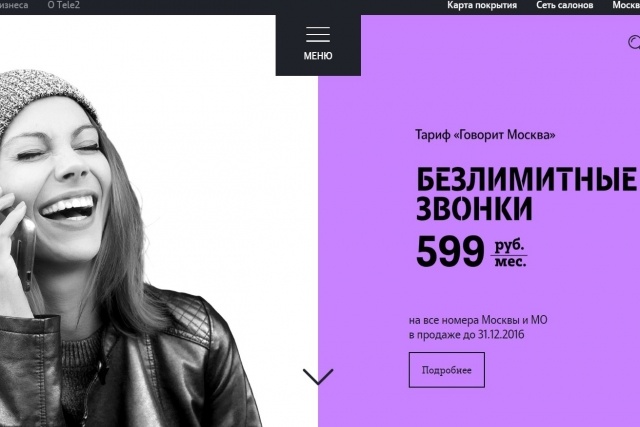640x427 pixels.
Task: Click the БЕЗЛИМИТНЫЕ headline word
Action: (526, 179)
